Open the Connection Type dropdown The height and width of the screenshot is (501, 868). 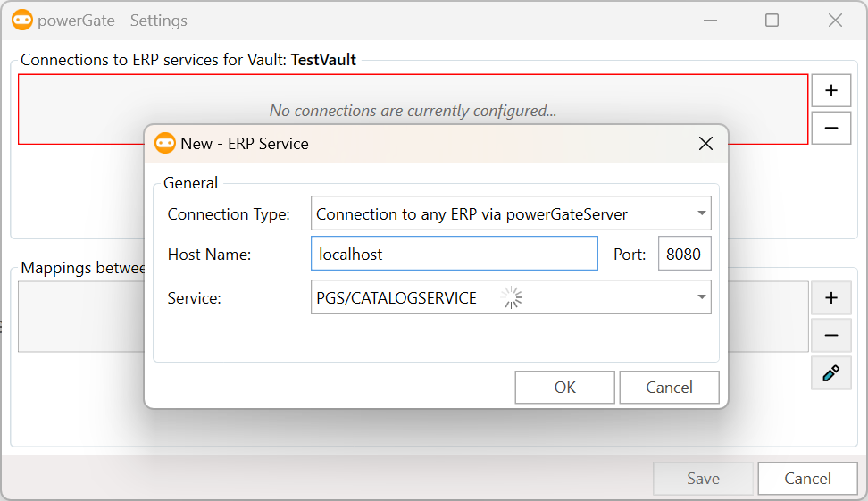pyautogui.click(x=511, y=213)
